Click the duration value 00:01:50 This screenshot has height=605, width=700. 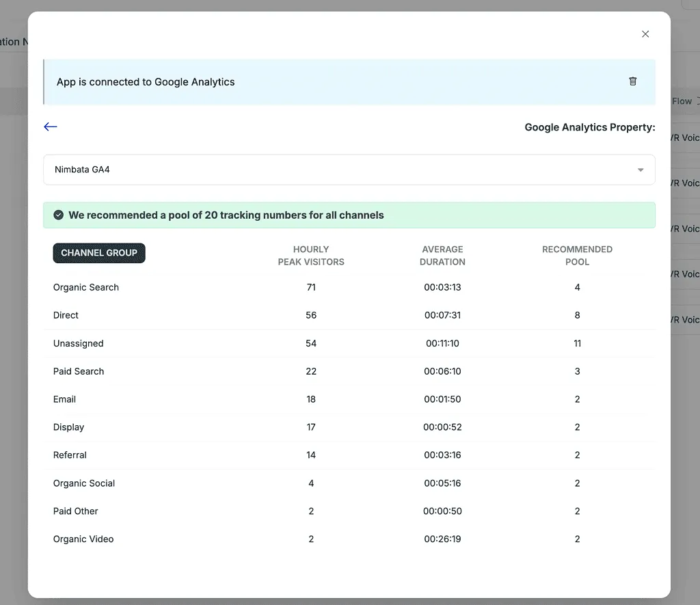[442, 399]
